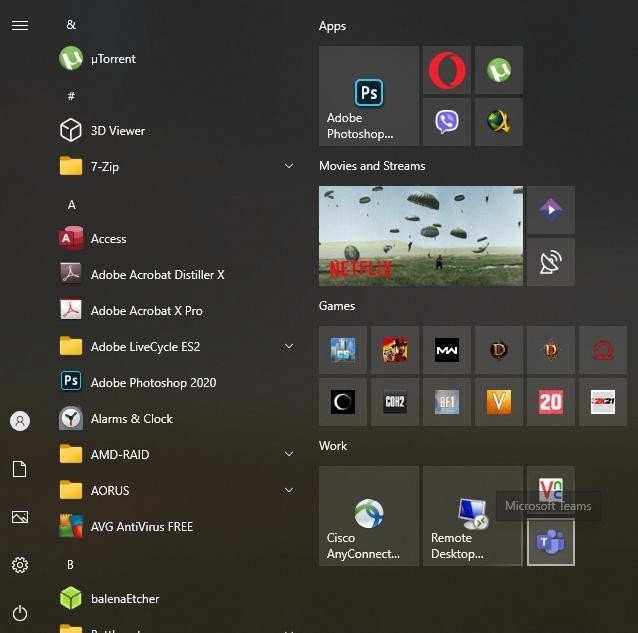Launch the COH2 game tile
The width and height of the screenshot is (638, 633).
[395, 402]
